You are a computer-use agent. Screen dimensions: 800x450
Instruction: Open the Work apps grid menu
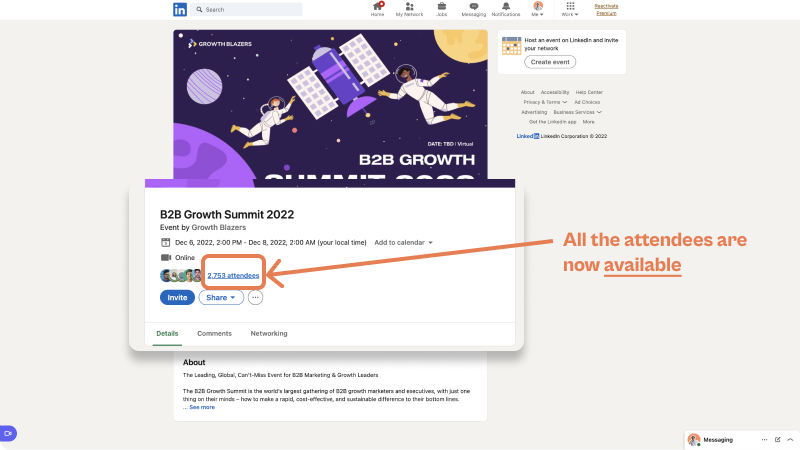click(x=570, y=9)
